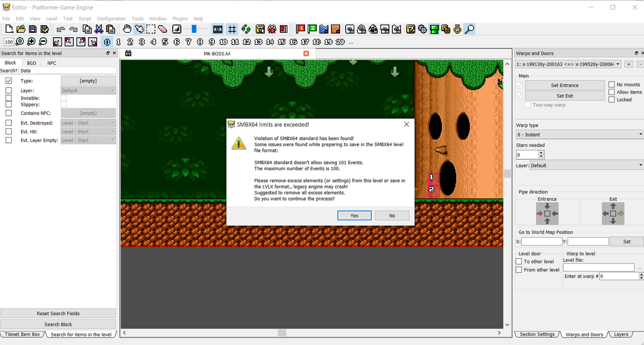The width and height of the screenshot is (644, 345).
Task: Click No in the SMBX64 dialog
Action: tap(392, 216)
